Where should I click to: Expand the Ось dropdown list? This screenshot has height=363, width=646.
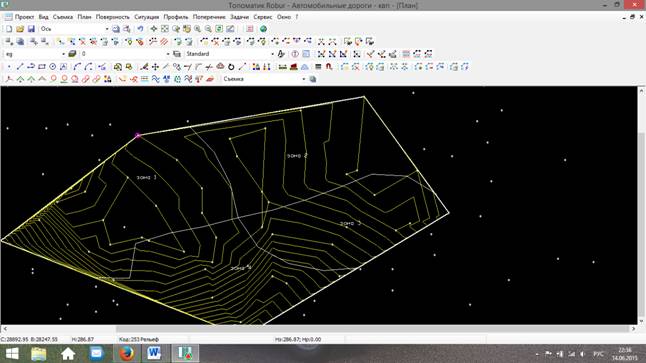[107, 29]
